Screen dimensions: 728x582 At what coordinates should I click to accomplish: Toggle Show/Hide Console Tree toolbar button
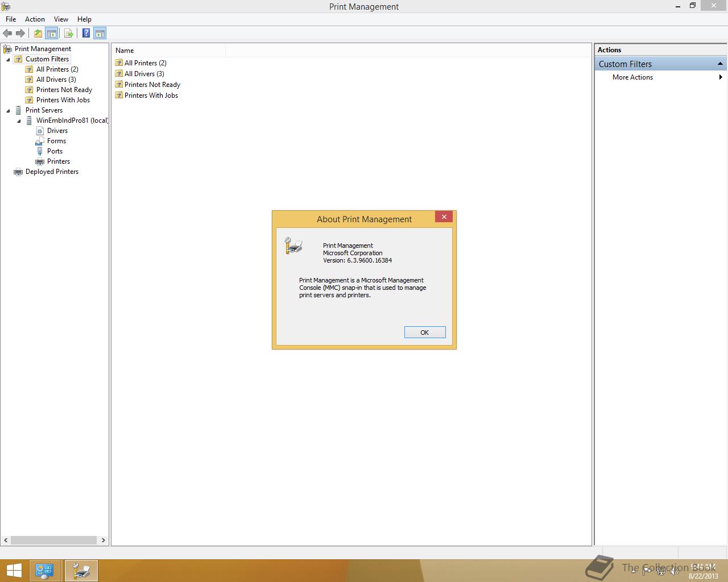pyautogui.click(x=51, y=33)
